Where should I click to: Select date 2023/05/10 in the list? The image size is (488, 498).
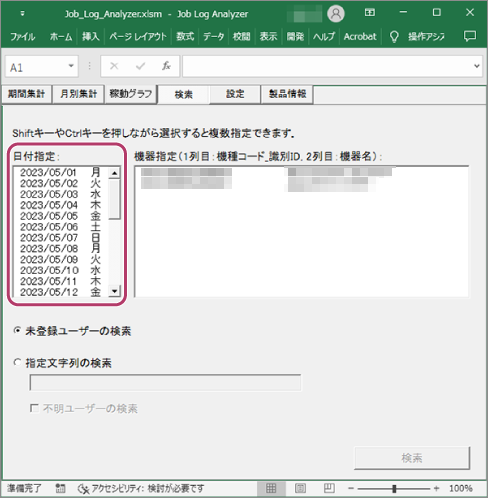click(61, 270)
